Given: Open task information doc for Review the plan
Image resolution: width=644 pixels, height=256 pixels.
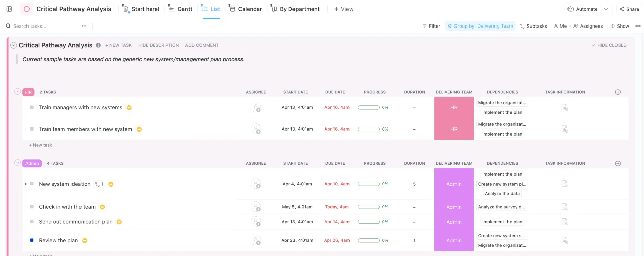Looking at the screenshot, I should pos(565,240).
